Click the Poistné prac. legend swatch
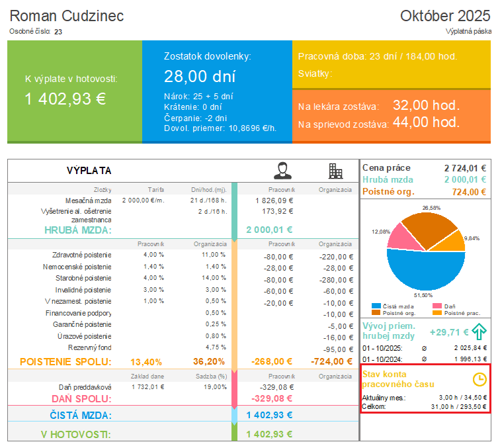Screen dimensions: 496x448 click(x=436, y=312)
